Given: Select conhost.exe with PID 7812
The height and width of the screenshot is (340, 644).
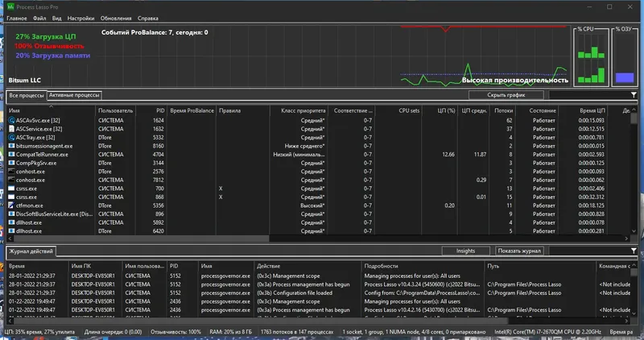Looking at the screenshot, I should coord(318,180).
